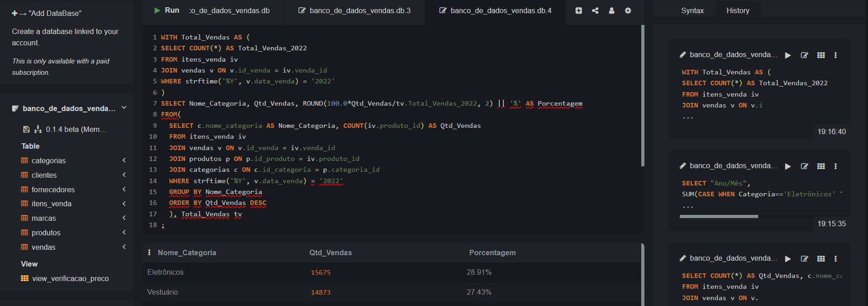Click the code editor vertical scrollbar
Viewport: 868px width, 306px height.
(643, 96)
